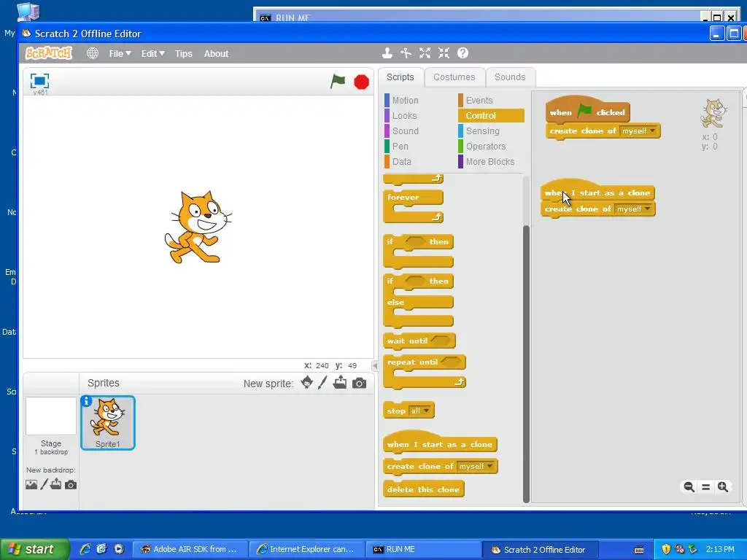Click palette 'when I start as a clone' block
The width and height of the screenshot is (747, 560).
coord(439,444)
